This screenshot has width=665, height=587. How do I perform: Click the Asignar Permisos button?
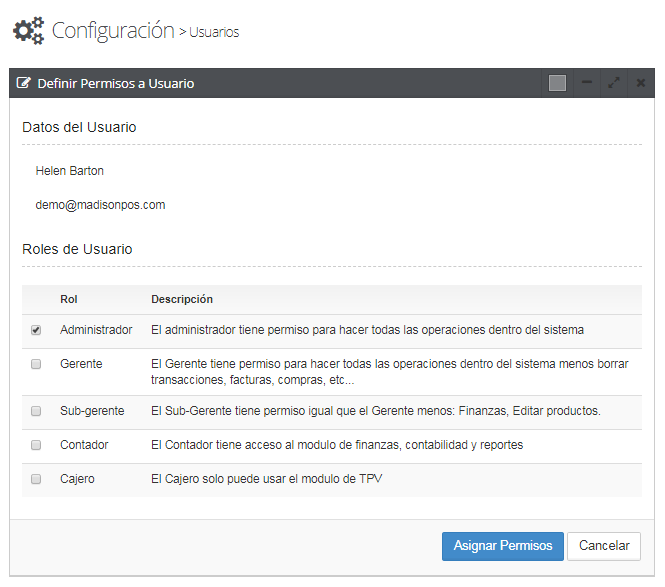tap(503, 546)
